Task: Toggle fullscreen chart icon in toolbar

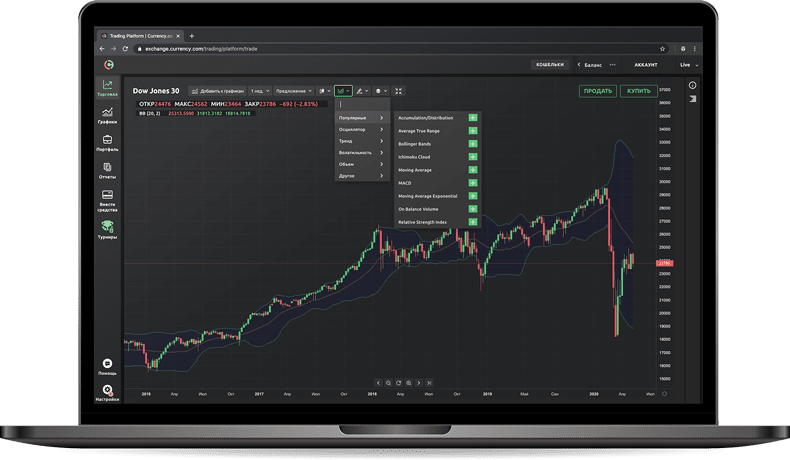Action: 398,91
